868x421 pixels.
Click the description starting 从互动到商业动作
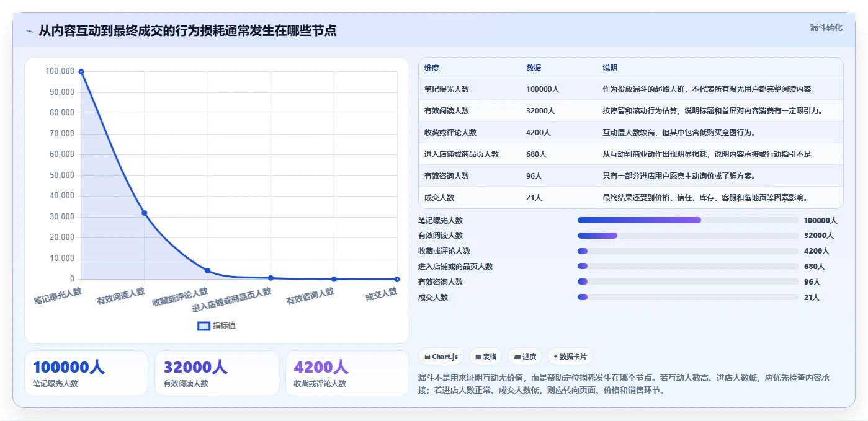pyautogui.click(x=709, y=154)
